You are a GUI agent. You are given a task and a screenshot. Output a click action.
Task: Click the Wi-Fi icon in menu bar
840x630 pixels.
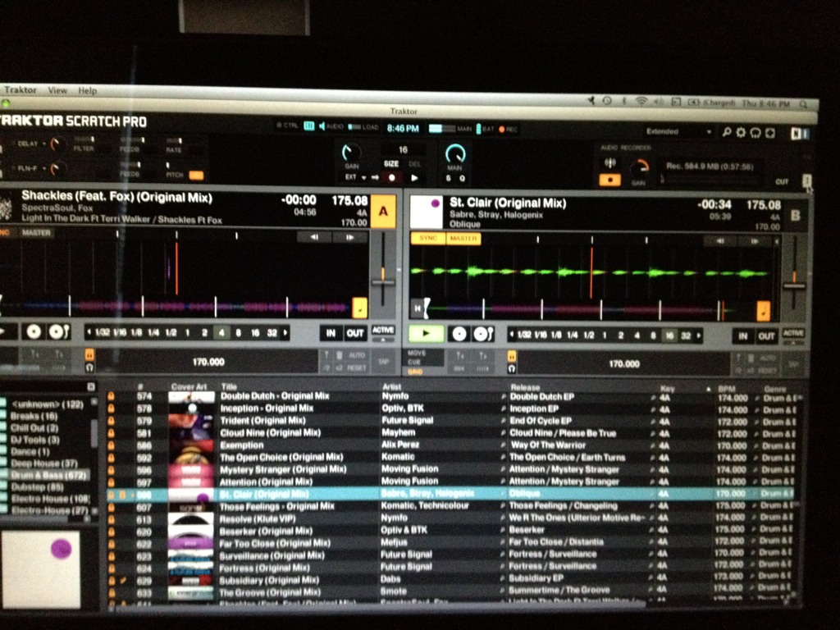coord(641,101)
